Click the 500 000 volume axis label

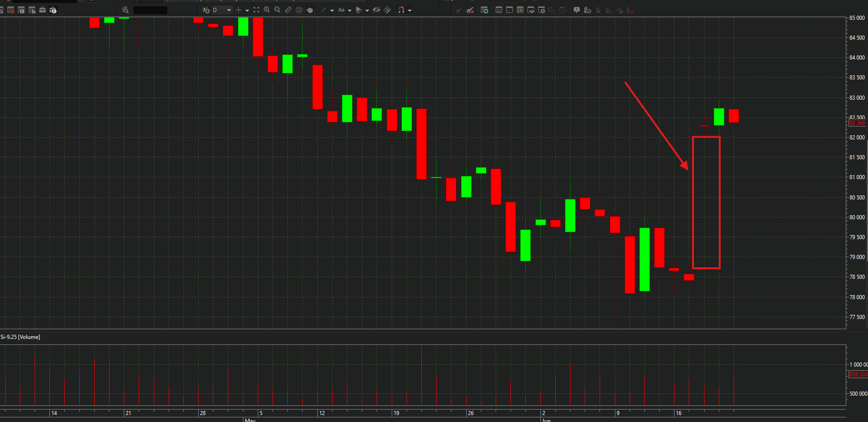pos(858,394)
